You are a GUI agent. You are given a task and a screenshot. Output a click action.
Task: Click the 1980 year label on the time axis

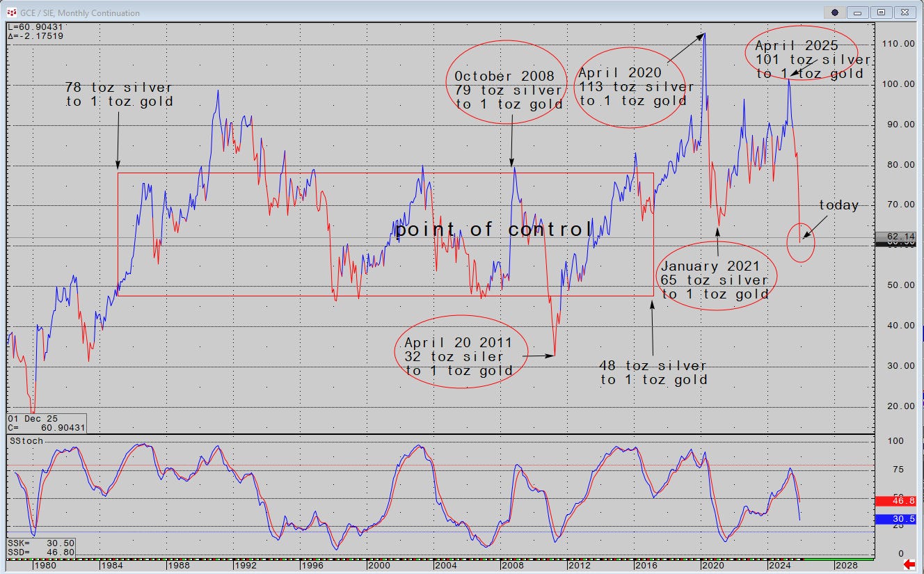click(45, 567)
